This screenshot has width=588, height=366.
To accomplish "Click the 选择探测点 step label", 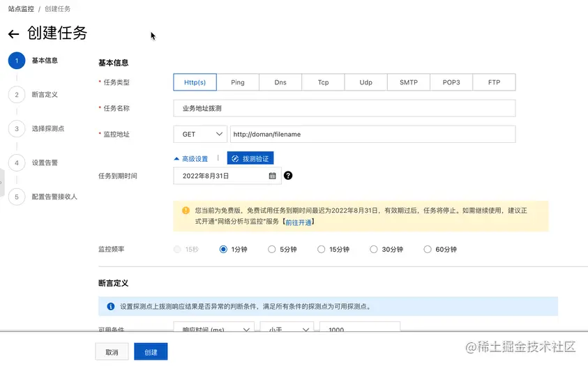I will click(x=48, y=129).
